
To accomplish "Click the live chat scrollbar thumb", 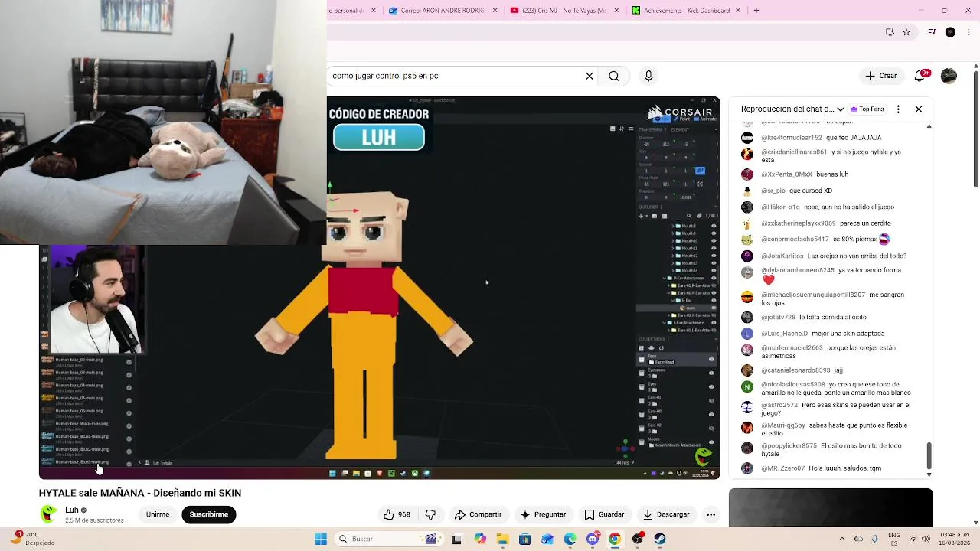I will tap(929, 456).
